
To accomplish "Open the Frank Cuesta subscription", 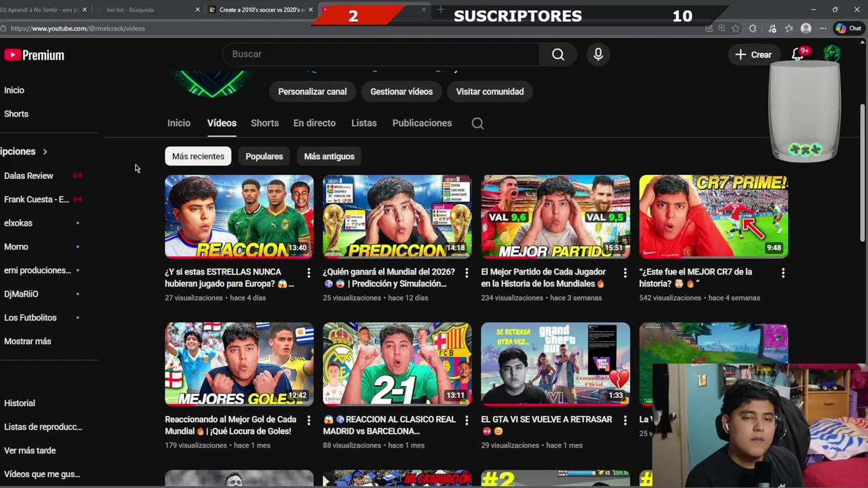I will (37, 199).
